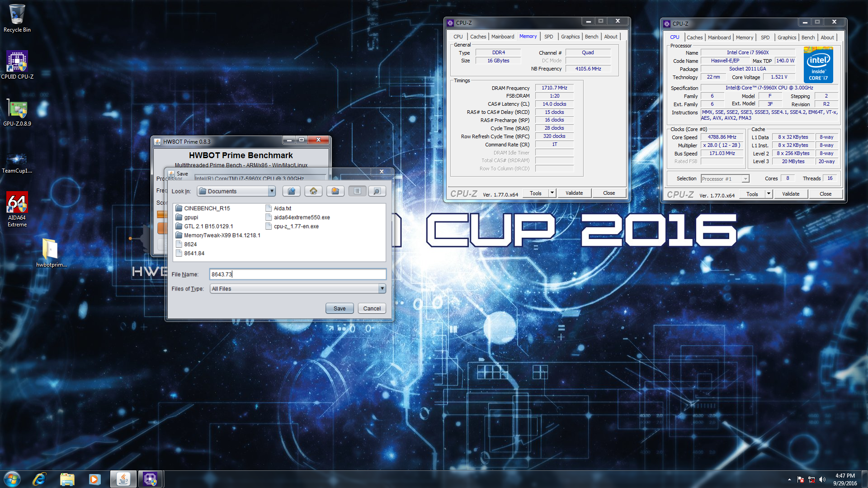The image size is (868, 488).
Task: Open Windows Media Player from taskbar
Action: [94, 479]
